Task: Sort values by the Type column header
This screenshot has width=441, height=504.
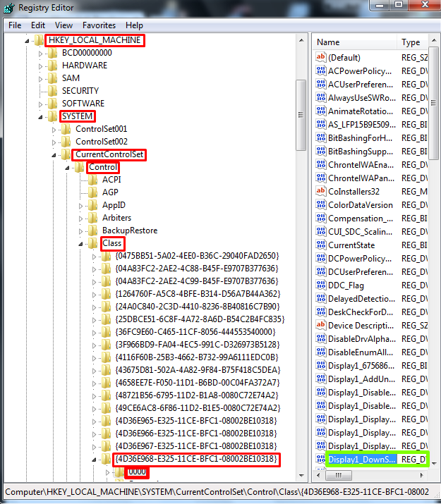Action: click(412, 42)
